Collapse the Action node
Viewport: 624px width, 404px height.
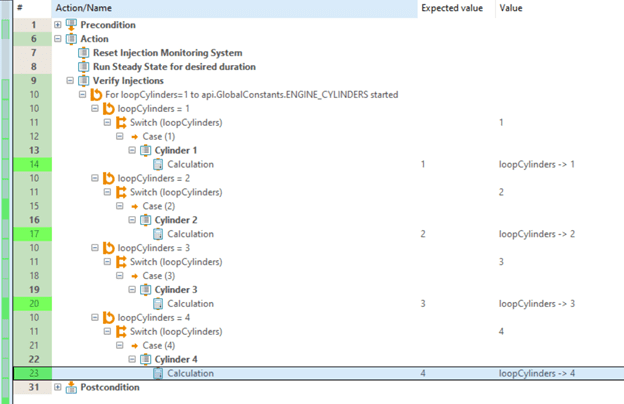[58, 39]
